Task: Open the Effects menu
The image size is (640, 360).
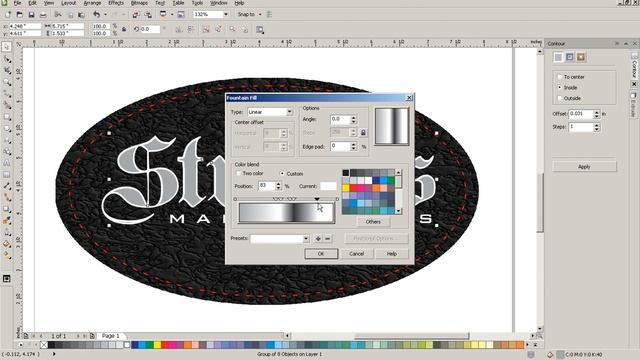Action: (x=116, y=3)
